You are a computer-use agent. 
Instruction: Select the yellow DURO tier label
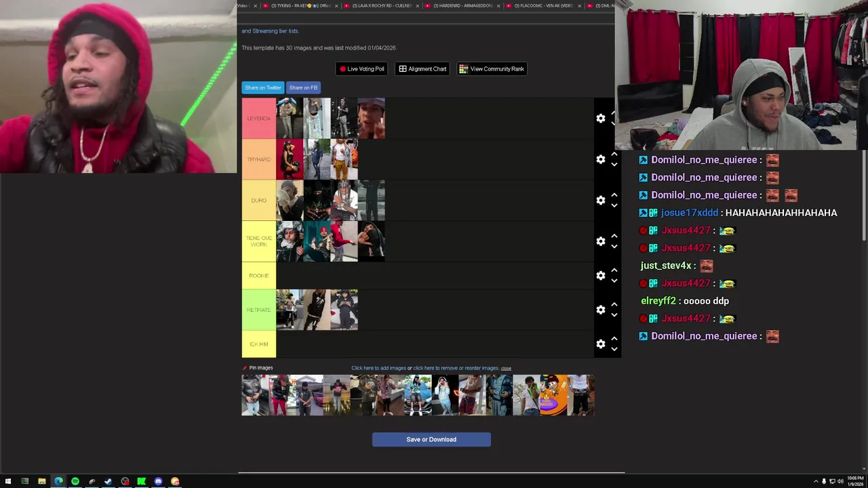click(259, 201)
